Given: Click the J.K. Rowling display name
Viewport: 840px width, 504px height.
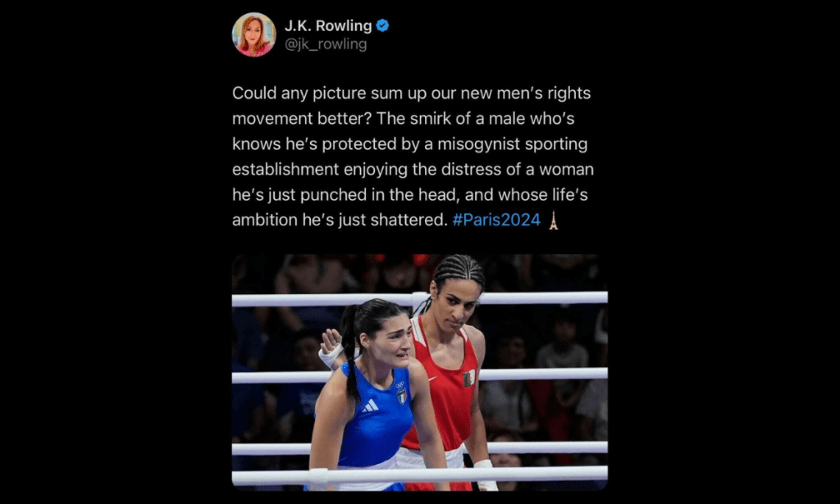Looking at the screenshot, I should click(x=328, y=25).
